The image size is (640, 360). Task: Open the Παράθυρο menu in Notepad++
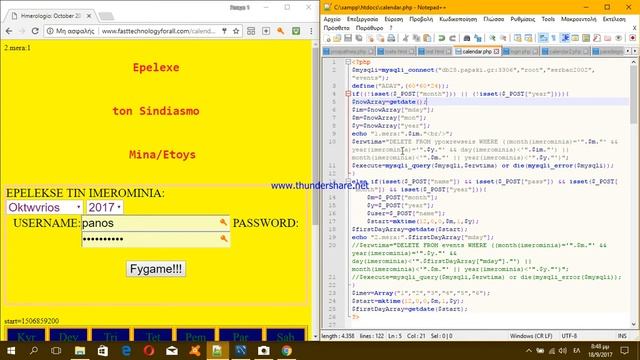pos(369,28)
